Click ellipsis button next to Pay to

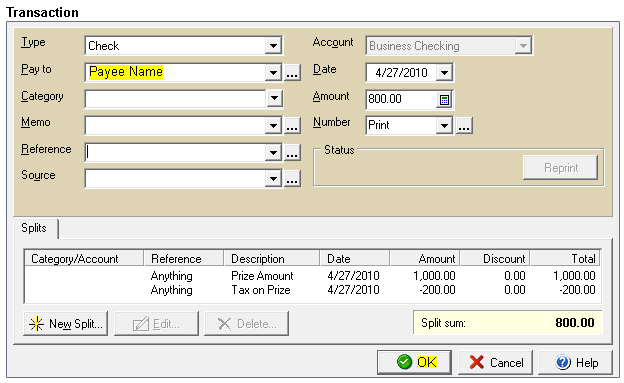292,72
